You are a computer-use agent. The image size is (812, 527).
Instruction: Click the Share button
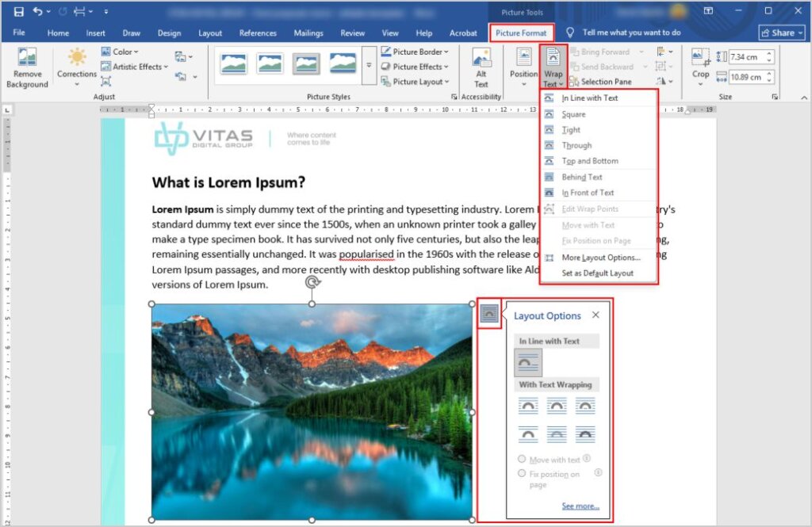(781, 32)
